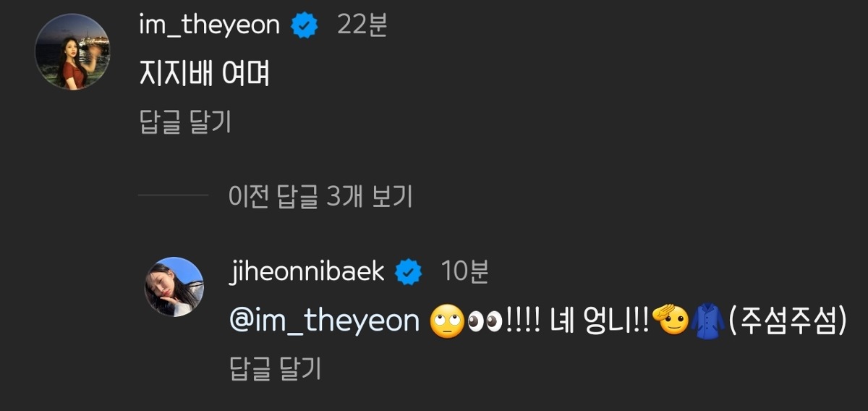
Task: Reply to jiheonnibaek via the lower 답글 달기
Action: 275,369
